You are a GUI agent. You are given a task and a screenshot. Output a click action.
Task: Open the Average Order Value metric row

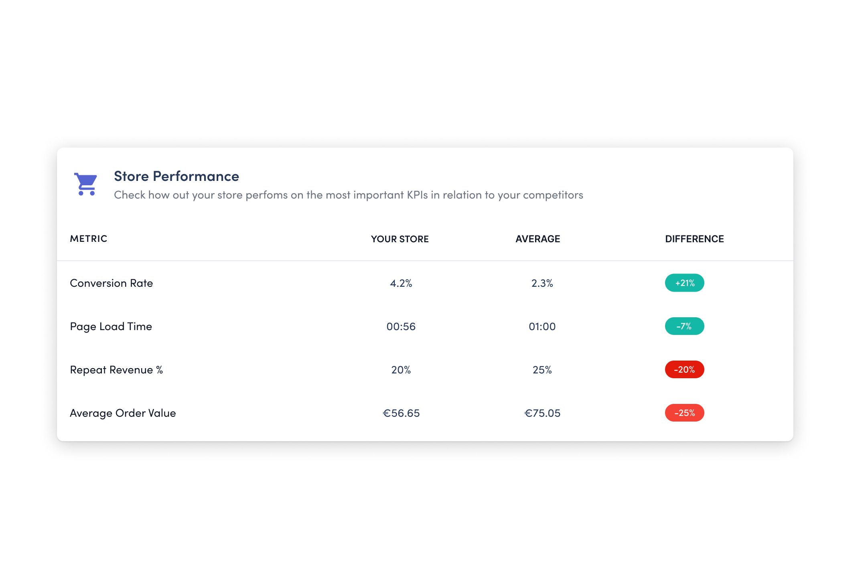click(x=425, y=413)
